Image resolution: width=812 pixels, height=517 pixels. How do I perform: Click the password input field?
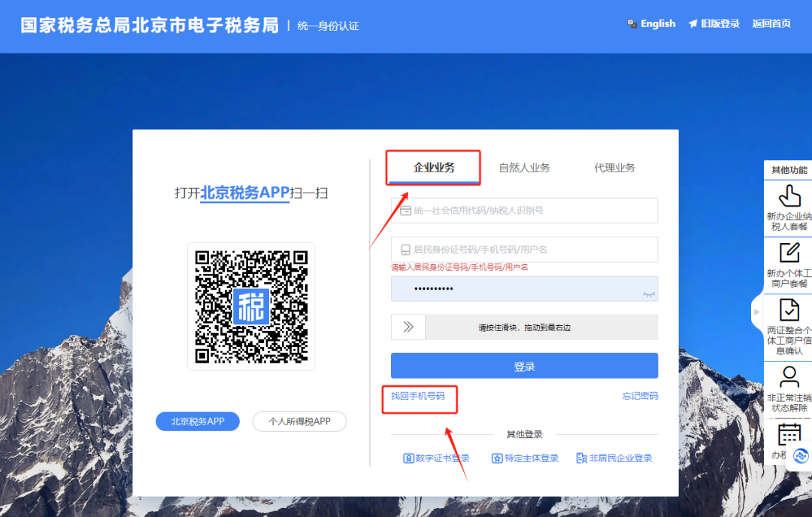pyautogui.click(x=524, y=289)
